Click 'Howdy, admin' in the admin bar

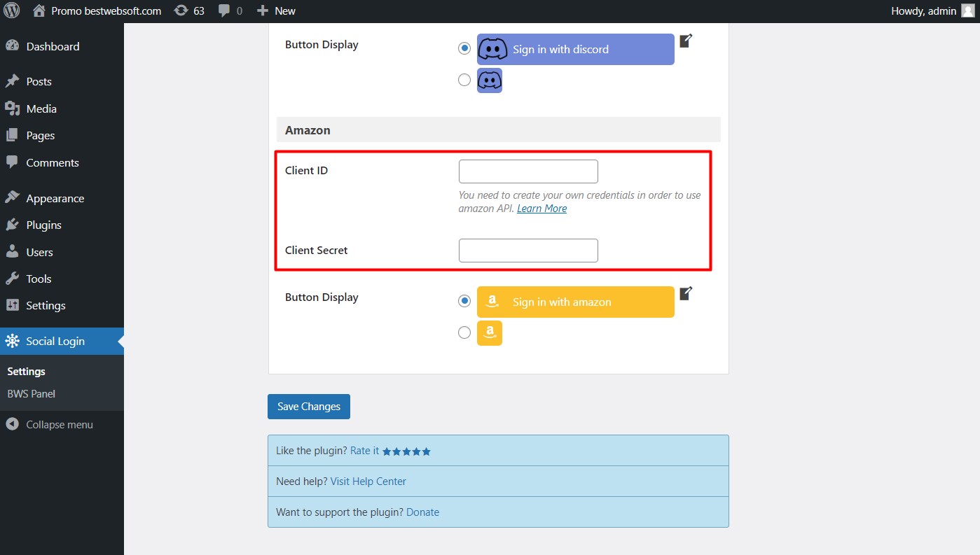click(923, 10)
